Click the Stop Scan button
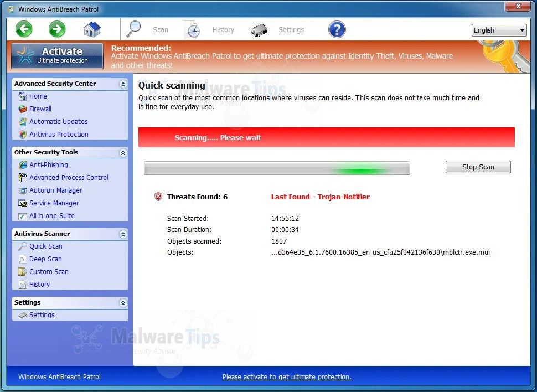 click(x=478, y=167)
